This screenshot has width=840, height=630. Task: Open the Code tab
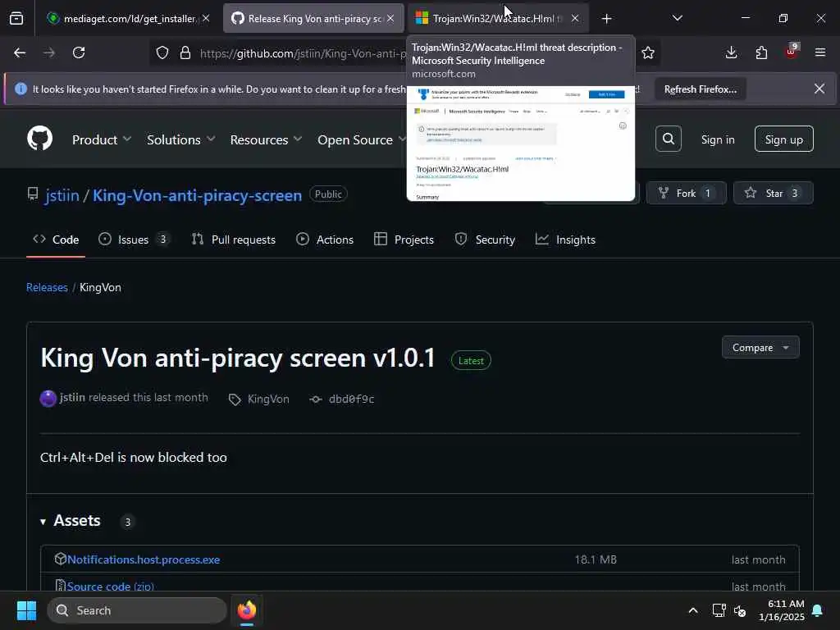click(x=56, y=240)
